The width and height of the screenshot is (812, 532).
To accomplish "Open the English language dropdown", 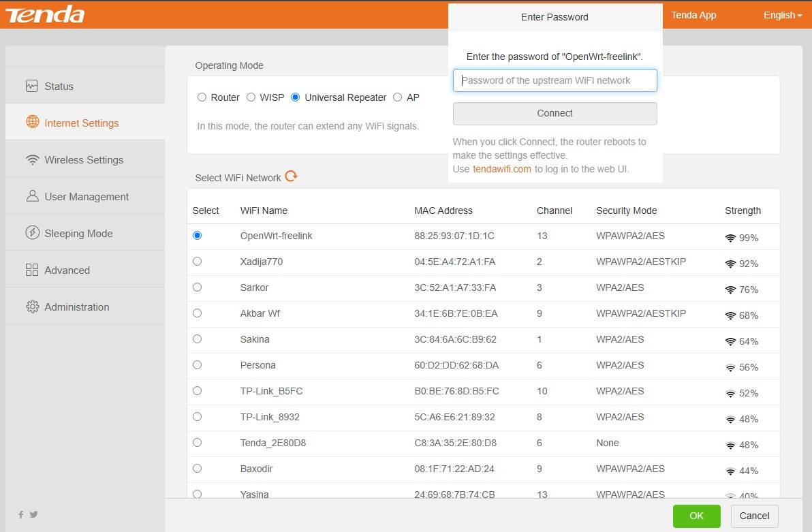I will (x=783, y=15).
